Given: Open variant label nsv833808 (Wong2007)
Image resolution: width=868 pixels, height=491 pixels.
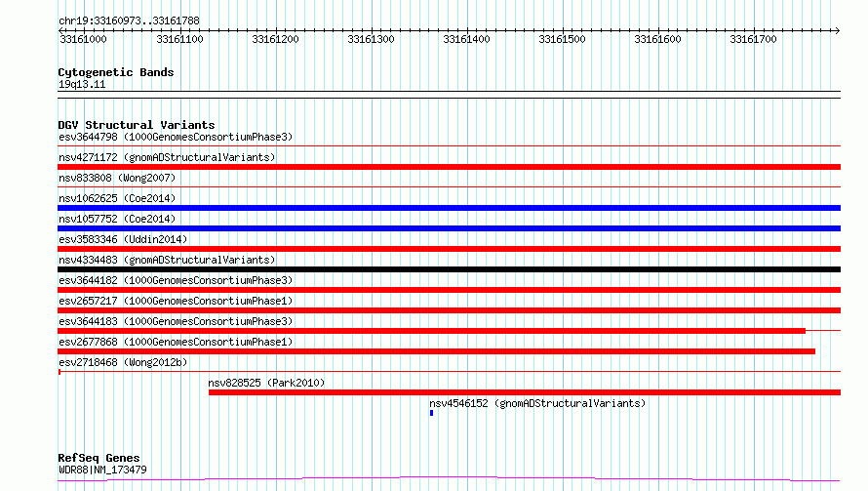Looking at the screenshot, I should pyautogui.click(x=117, y=178).
